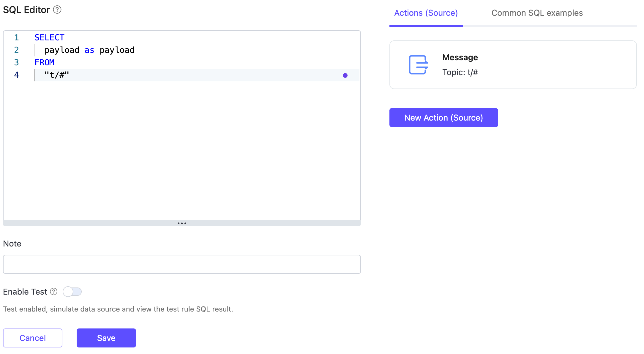Open the Message action title
This screenshot has height=354, width=644.
460,57
